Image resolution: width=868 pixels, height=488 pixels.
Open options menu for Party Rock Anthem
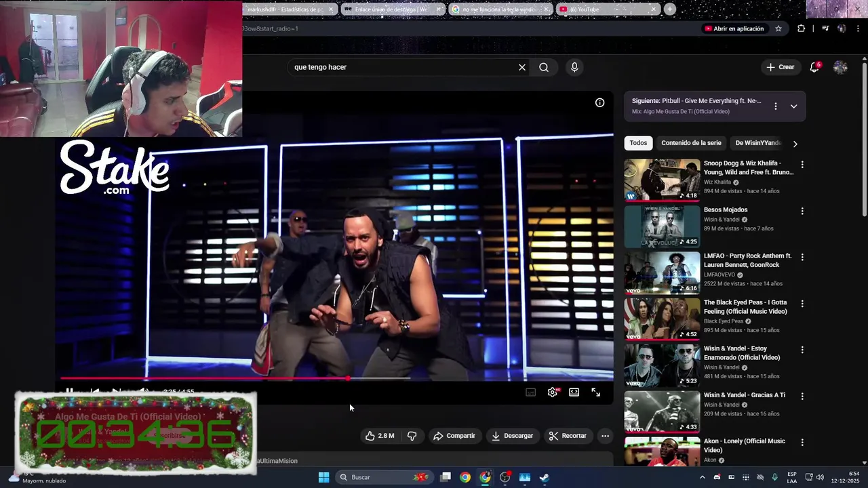pyautogui.click(x=802, y=258)
